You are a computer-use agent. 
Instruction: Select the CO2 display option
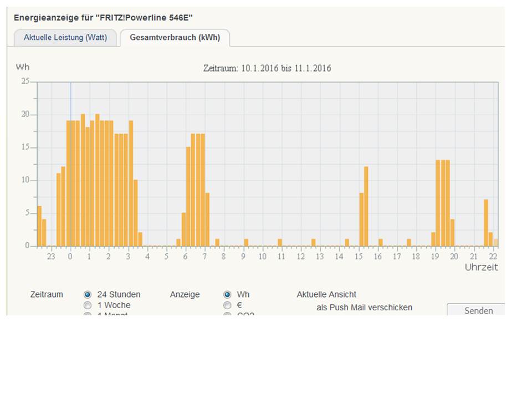(227, 314)
